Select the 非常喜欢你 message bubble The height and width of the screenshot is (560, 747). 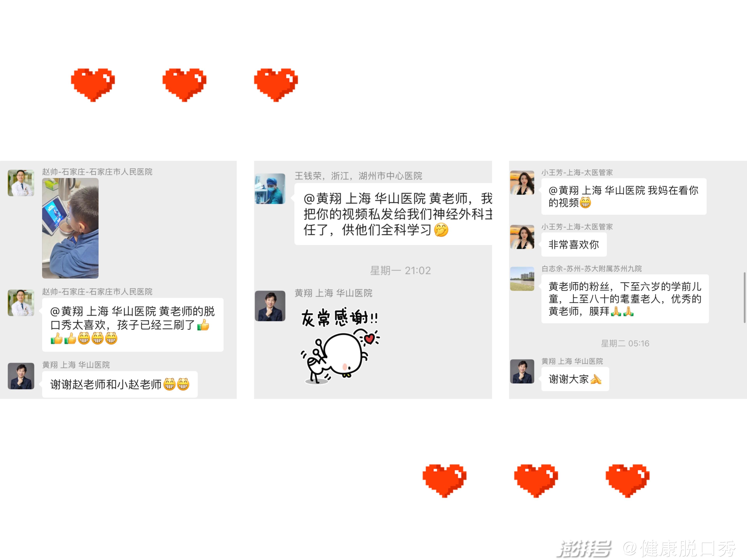point(574,244)
